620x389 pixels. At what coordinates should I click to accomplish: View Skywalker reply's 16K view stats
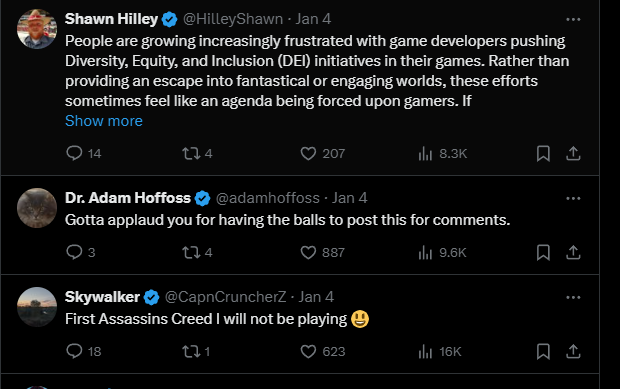440,351
